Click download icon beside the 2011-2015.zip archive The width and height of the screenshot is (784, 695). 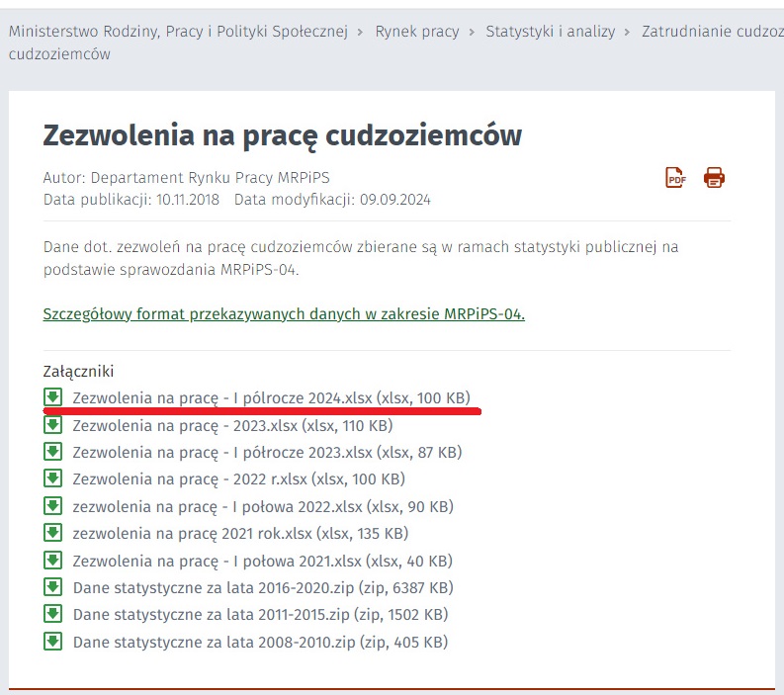pyautogui.click(x=53, y=614)
